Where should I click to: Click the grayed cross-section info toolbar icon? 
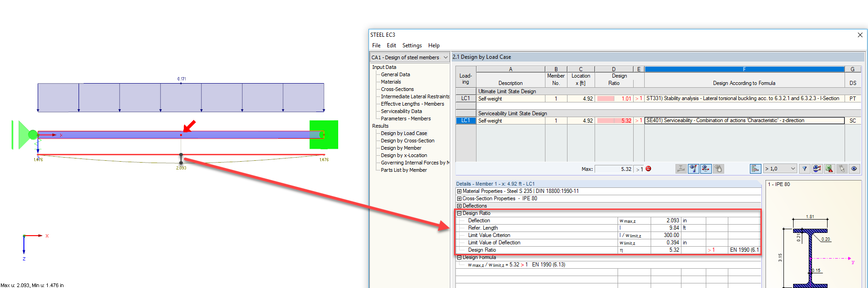pos(681,169)
